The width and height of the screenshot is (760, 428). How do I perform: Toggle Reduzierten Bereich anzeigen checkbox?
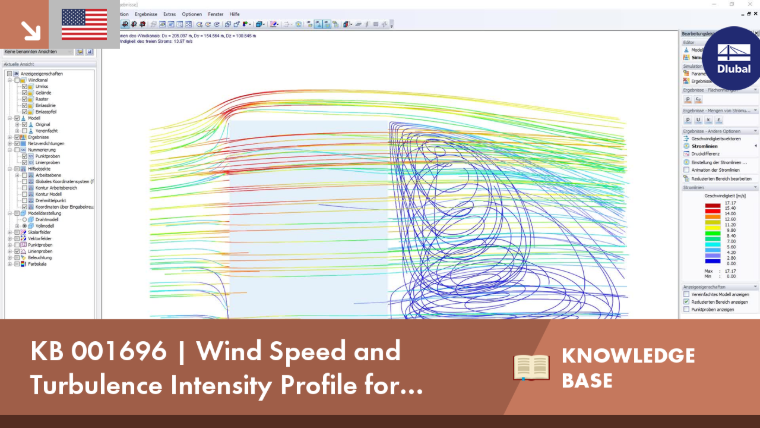tap(686, 301)
